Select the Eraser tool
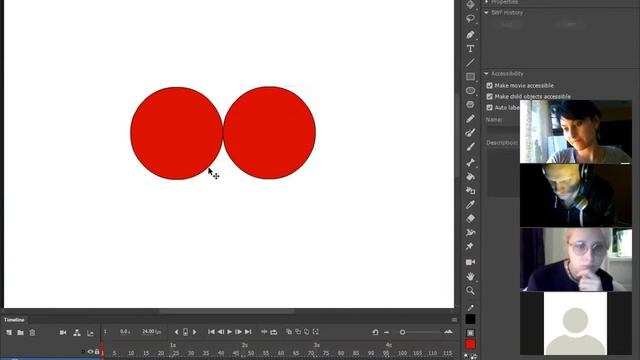This screenshot has height=360, width=640. tap(470, 218)
